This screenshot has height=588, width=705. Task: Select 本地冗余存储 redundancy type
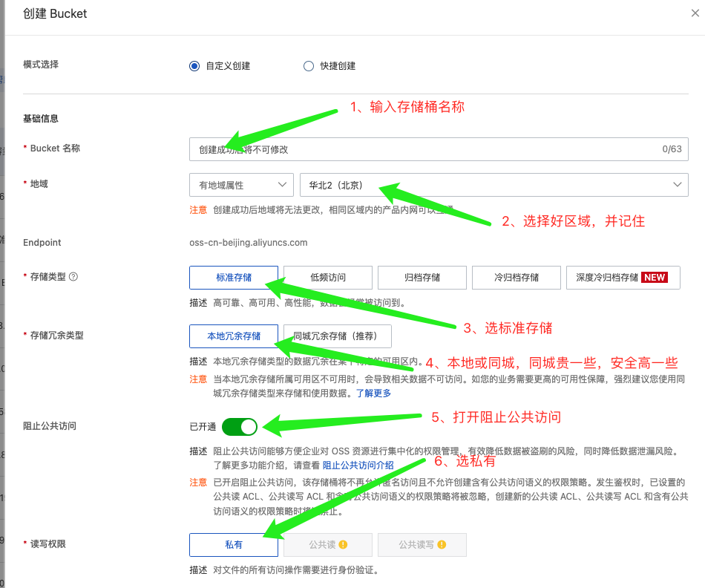tap(234, 336)
